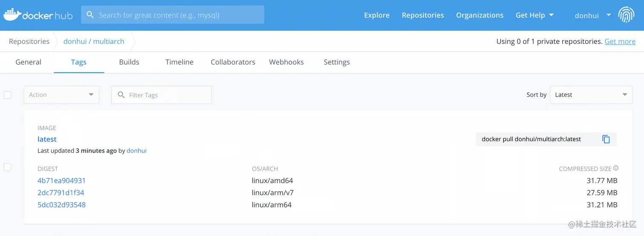The image size is (644, 236).
Task: Check the latest image checkbox
Action: point(7,167)
